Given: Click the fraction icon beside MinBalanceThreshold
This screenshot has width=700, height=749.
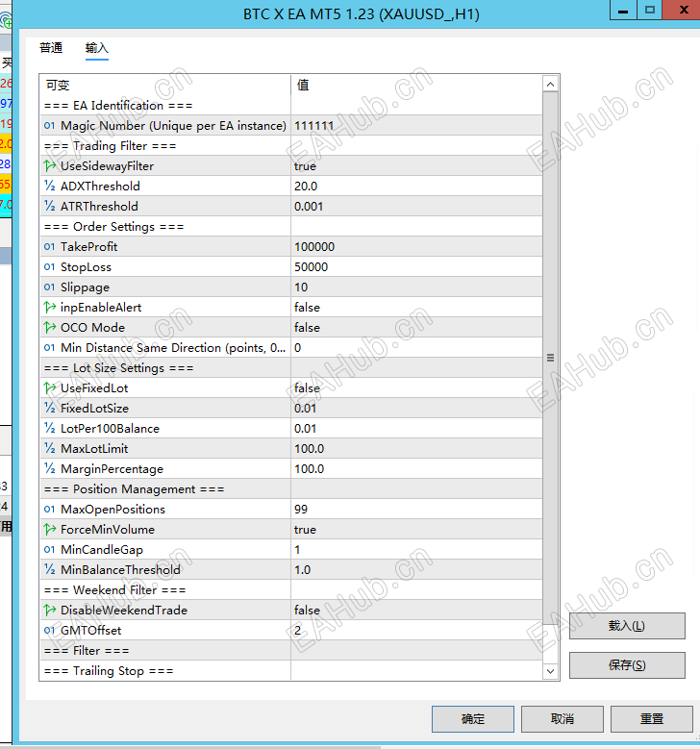Looking at the screenshot, I should (x=49, y=570).
